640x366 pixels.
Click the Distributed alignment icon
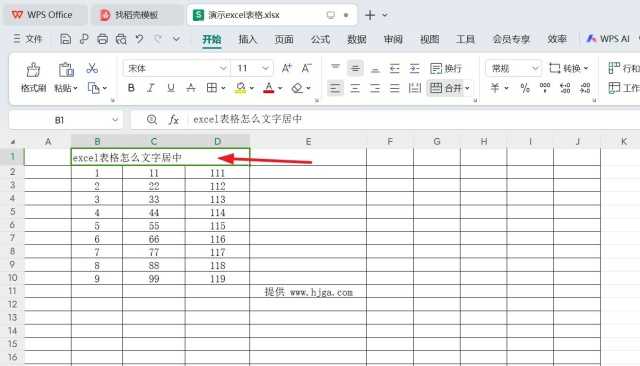tap(415, 88)
